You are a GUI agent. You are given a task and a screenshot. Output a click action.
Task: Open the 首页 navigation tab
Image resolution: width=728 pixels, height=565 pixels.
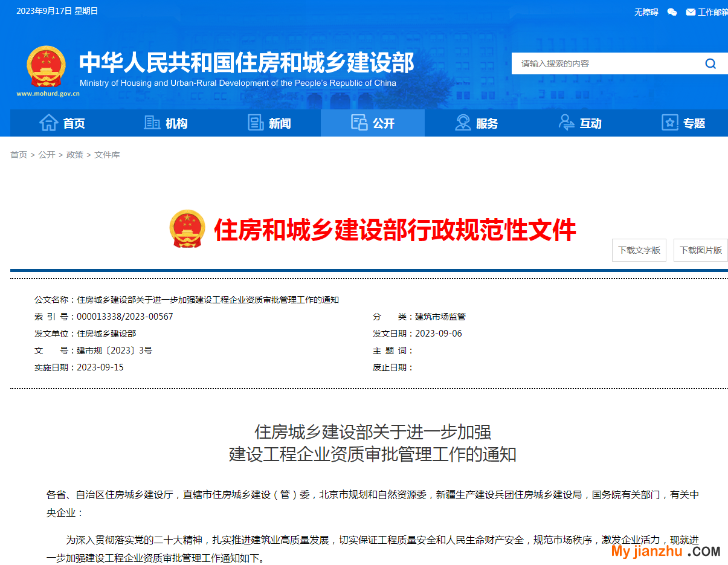pos(62,123)
